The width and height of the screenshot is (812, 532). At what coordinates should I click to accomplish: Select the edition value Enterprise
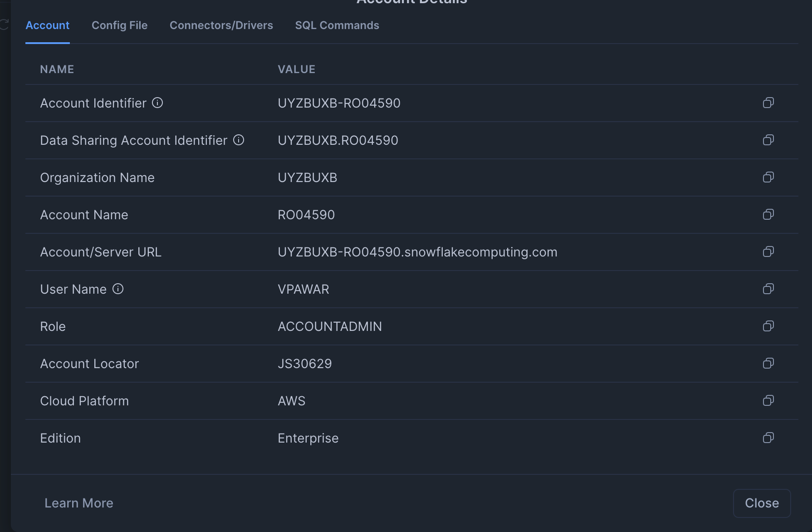click(308, 438)
